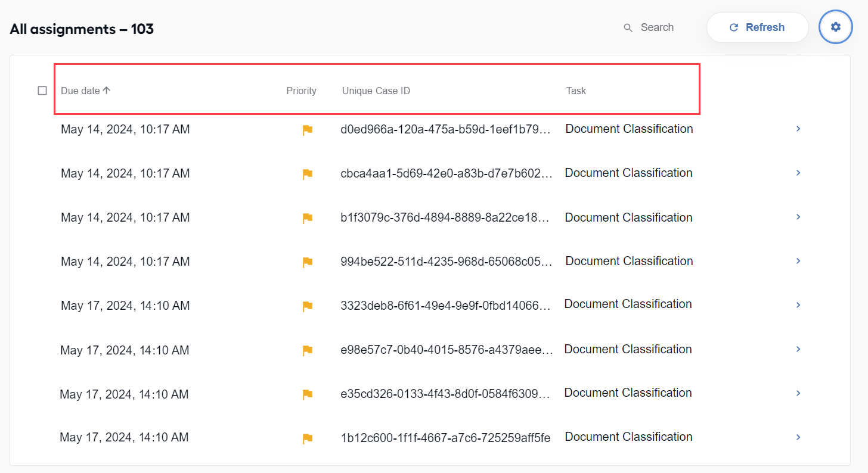Click the due date of row 3323deb8
The image size is (868, 473).
125,306
